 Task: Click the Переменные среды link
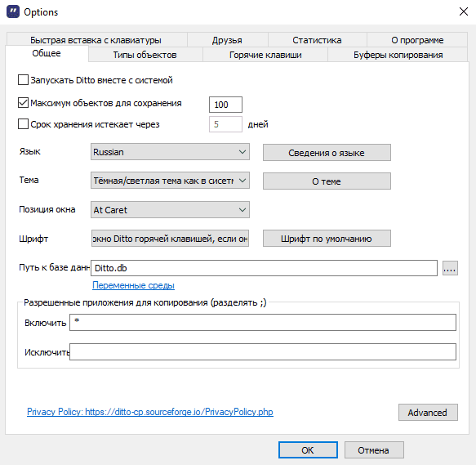coord(133,285)
